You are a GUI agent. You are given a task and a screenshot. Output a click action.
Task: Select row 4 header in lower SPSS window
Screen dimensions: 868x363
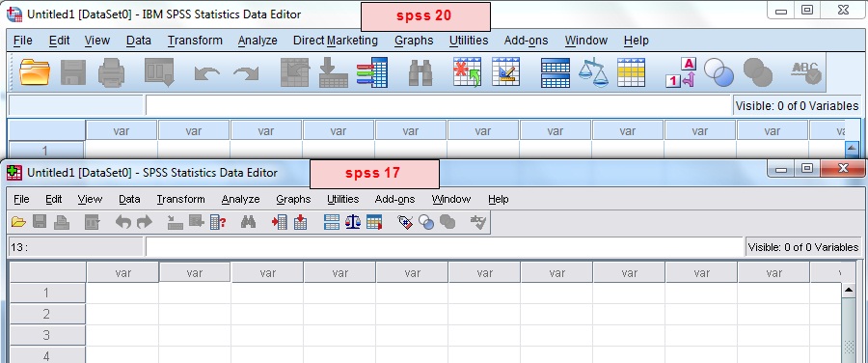[x=47, y=354]
